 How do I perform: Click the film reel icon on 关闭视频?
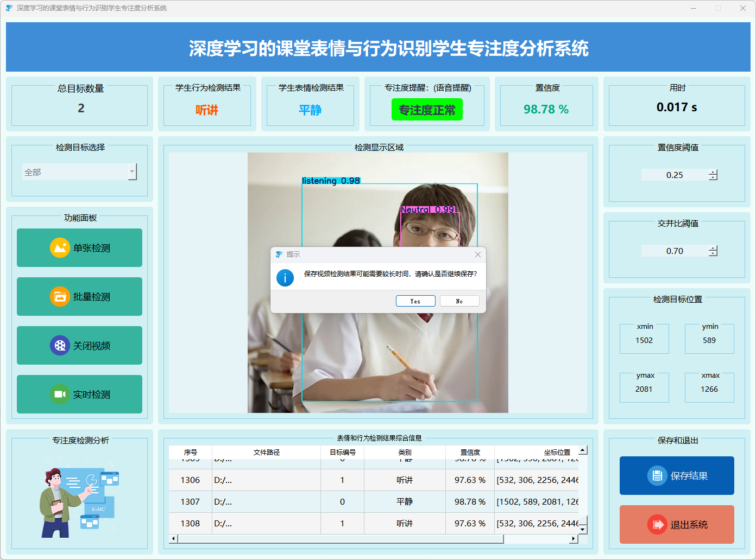pyautogui.click(x=60, y=346)
